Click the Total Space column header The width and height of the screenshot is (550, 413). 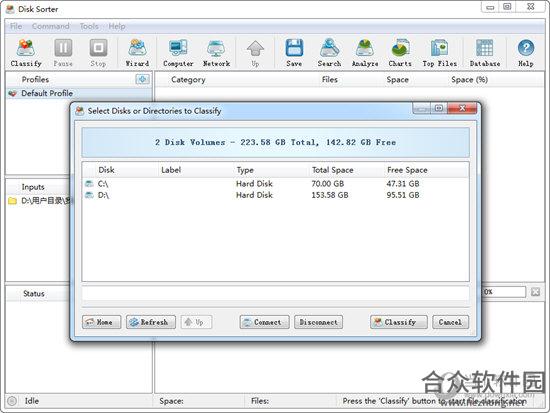click(333, 170)
